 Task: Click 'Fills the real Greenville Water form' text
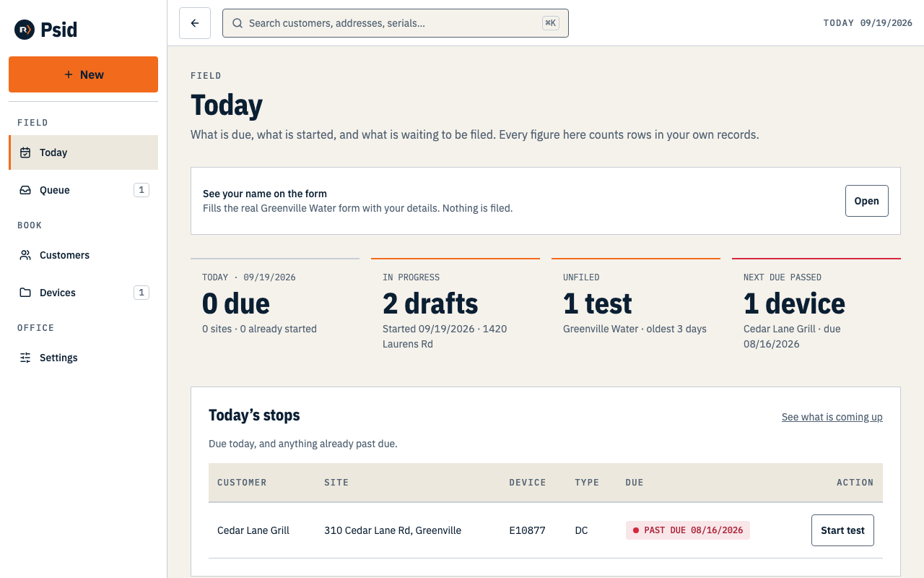tap(357, 208)
